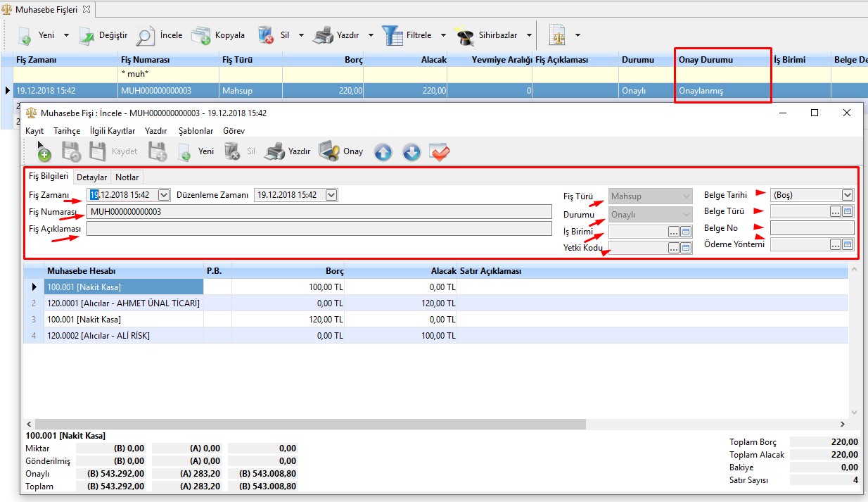Screen dimensions: 868x502
Task: Open the Belge Tarihi (Boş) dropdown
Action: 847,195
